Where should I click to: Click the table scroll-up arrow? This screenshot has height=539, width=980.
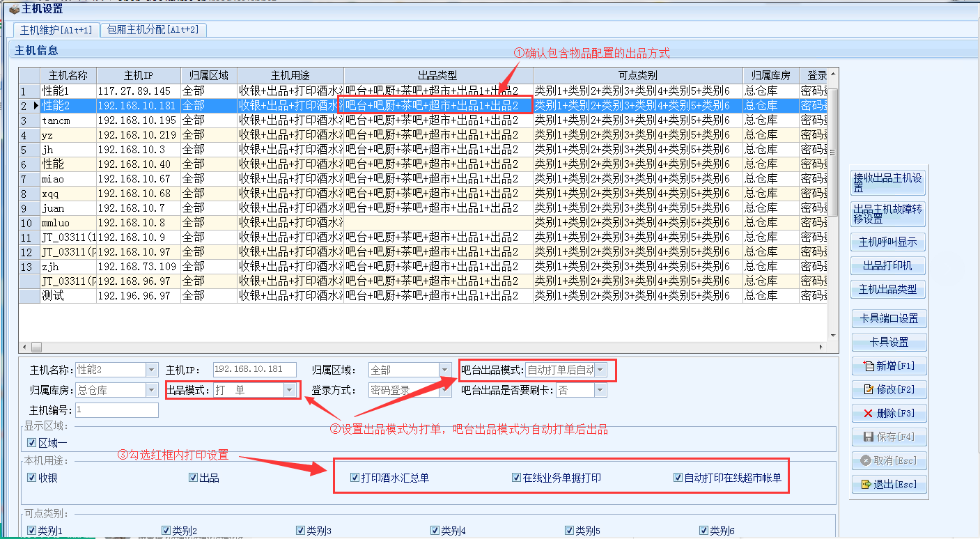pos(834,72)
